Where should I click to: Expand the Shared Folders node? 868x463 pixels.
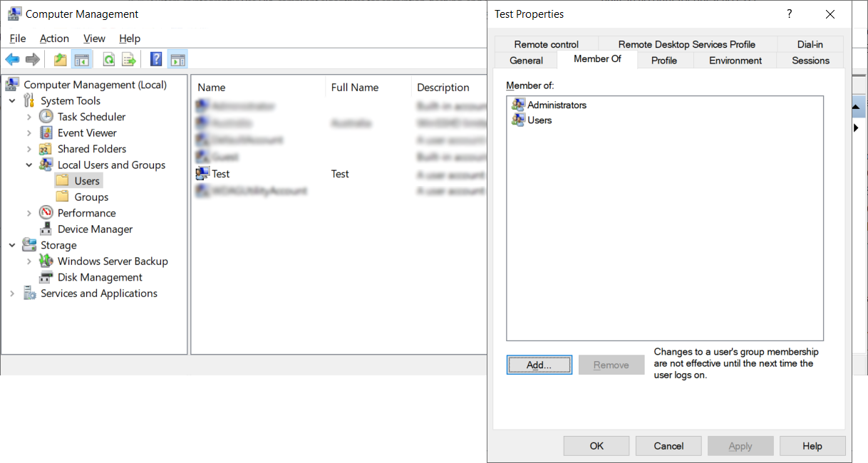29,149
